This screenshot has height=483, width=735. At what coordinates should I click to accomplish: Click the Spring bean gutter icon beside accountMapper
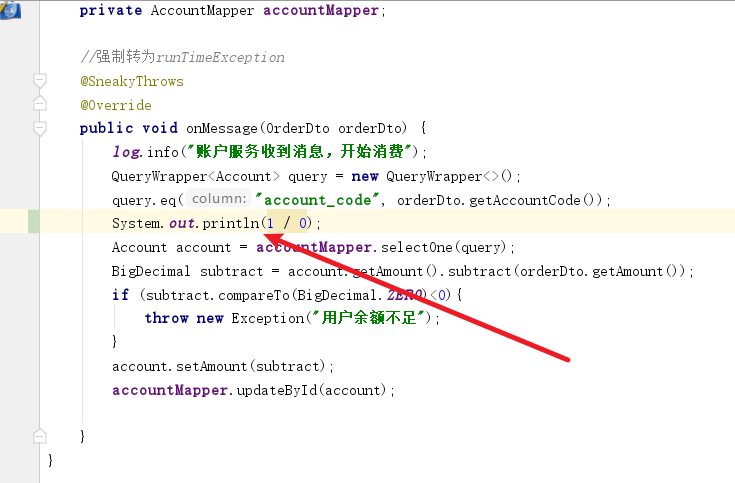10,10
